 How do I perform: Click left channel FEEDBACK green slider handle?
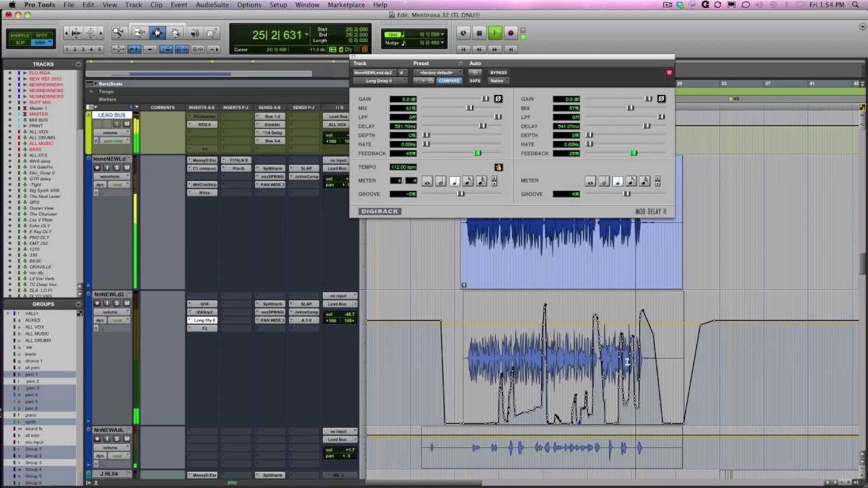coord(477,153)
